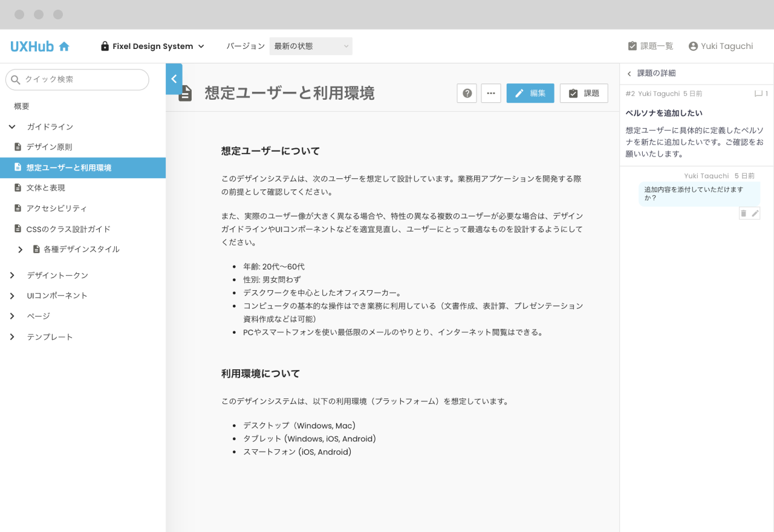Open the 課題一覧 issue list
Screen dimensions: 774x532
point(651,47)
